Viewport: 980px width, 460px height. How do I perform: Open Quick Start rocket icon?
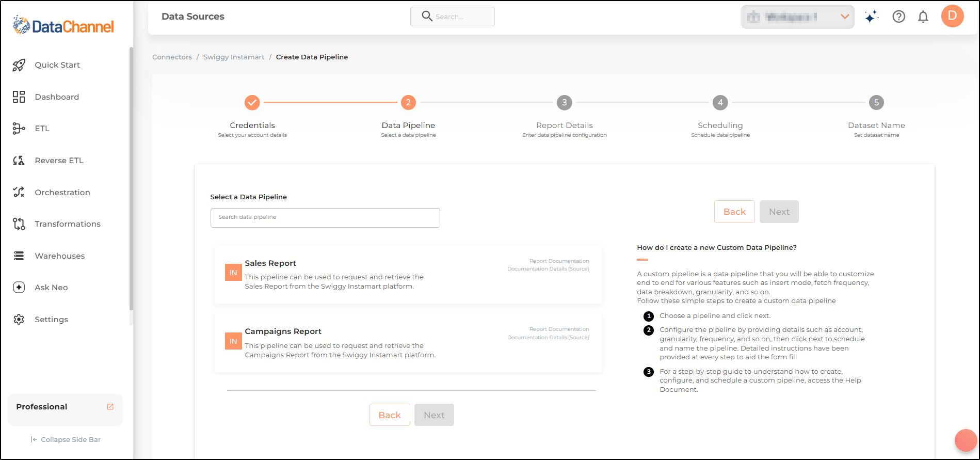(19, 65)
